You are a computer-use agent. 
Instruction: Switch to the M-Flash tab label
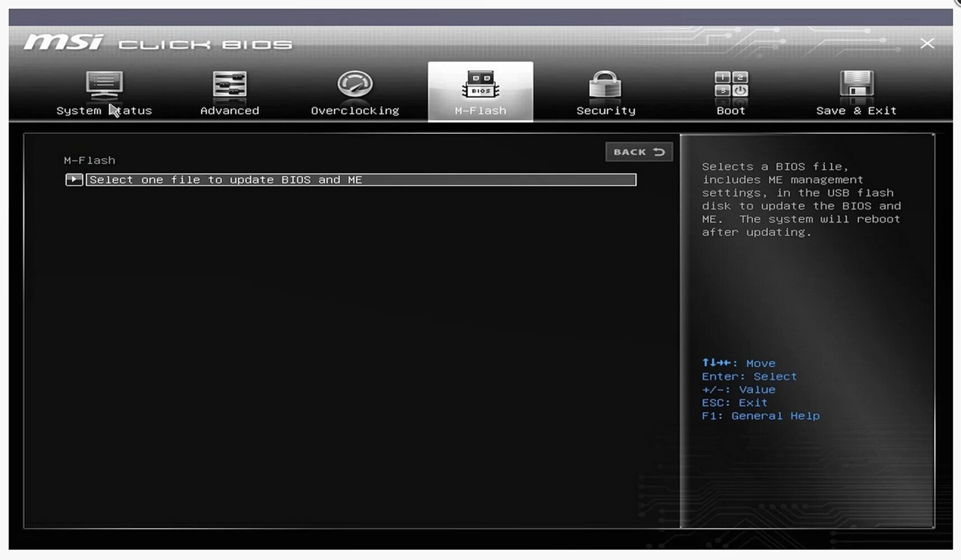point(481,111)
